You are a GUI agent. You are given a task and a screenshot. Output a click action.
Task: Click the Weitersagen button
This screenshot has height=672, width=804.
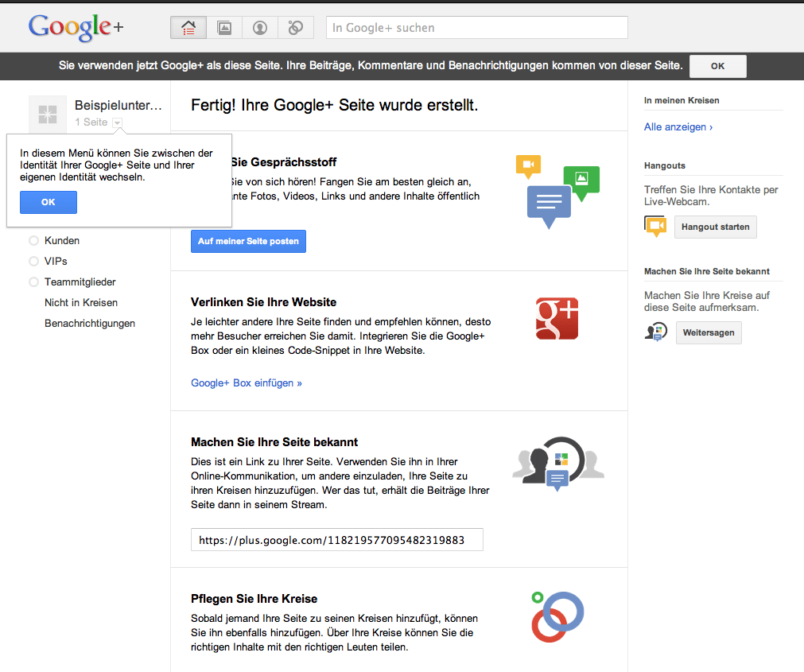[x=709, y=332]
